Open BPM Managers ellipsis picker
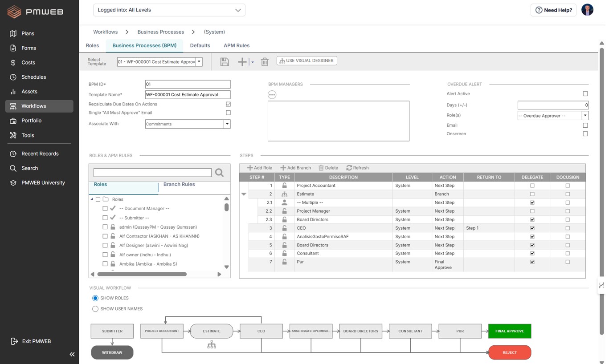609x364 pixels. 272,95
